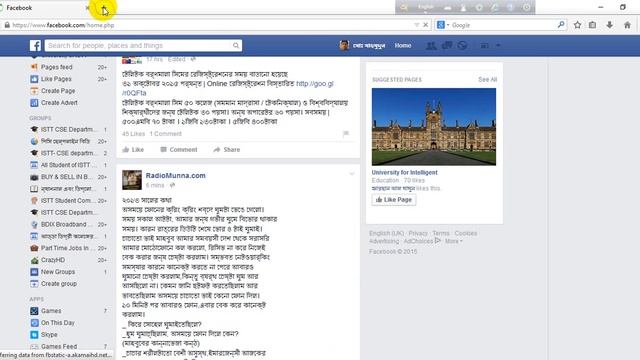Comment on the first post
Image resolution: width=640 pixels, height=360 pixels.
(179, 149)
